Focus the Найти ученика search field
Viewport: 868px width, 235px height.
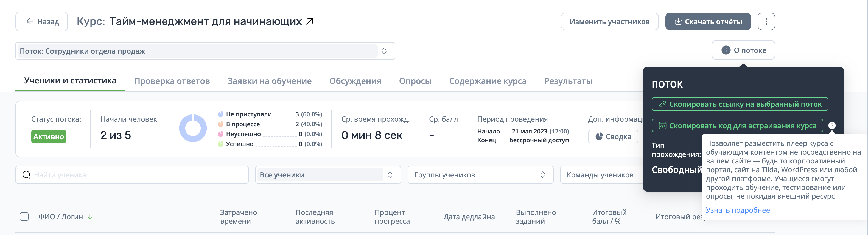(x=138, y=175)
